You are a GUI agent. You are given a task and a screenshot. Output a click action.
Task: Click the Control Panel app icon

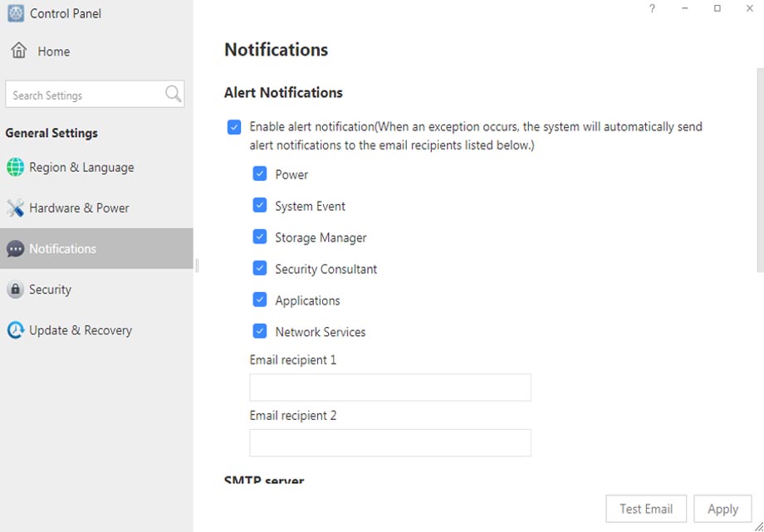click(16, 13)
